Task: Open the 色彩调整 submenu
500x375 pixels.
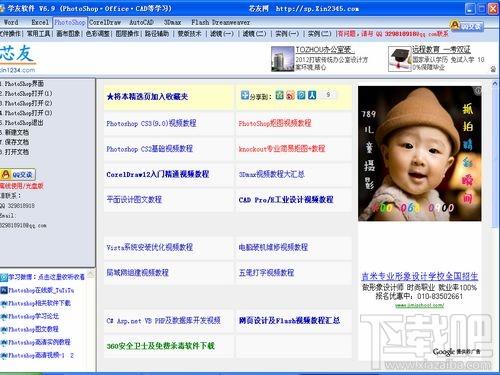Action: coord(97,34)
